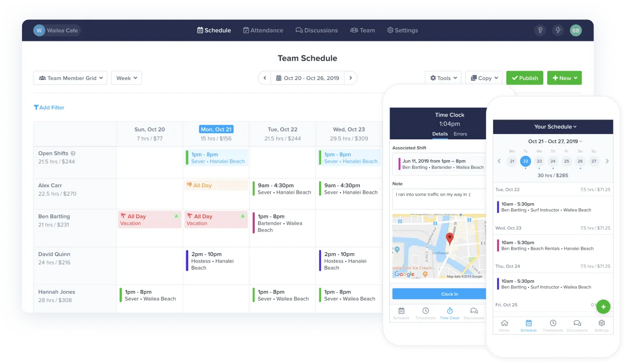Click the map thumbnail in Time Clock
626x364 pixels.
439,247
